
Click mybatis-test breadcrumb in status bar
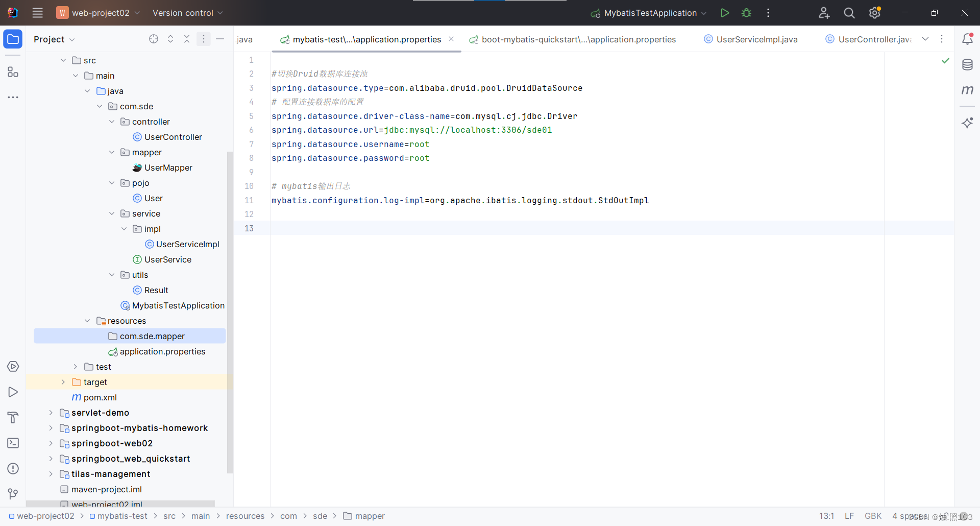coord(118,516)
